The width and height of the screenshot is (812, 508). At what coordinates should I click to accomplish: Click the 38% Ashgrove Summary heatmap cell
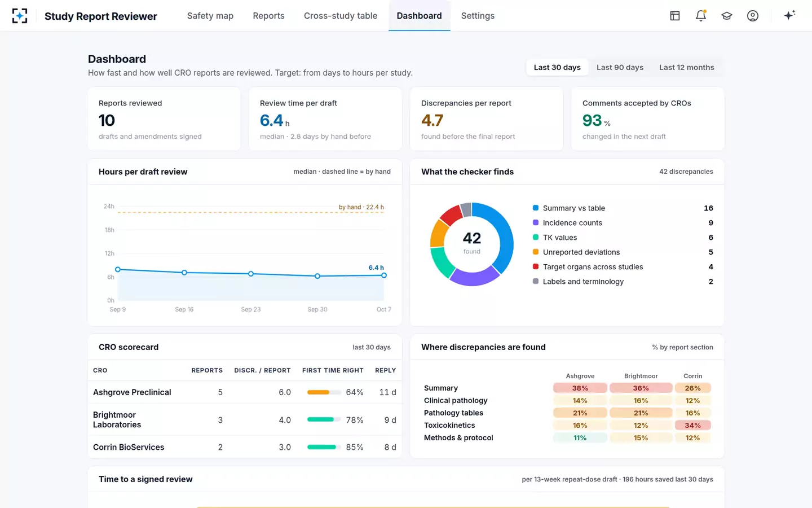[x=580, y=388]
